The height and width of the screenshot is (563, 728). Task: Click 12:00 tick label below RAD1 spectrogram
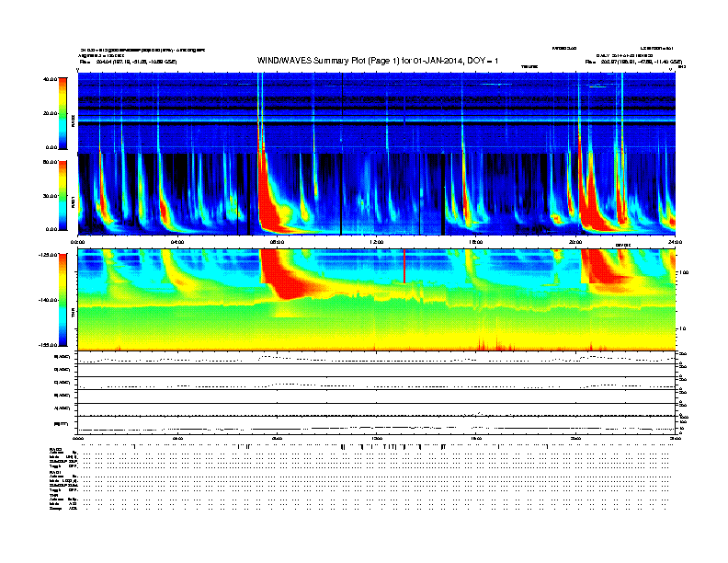click(x=377, y=242)
